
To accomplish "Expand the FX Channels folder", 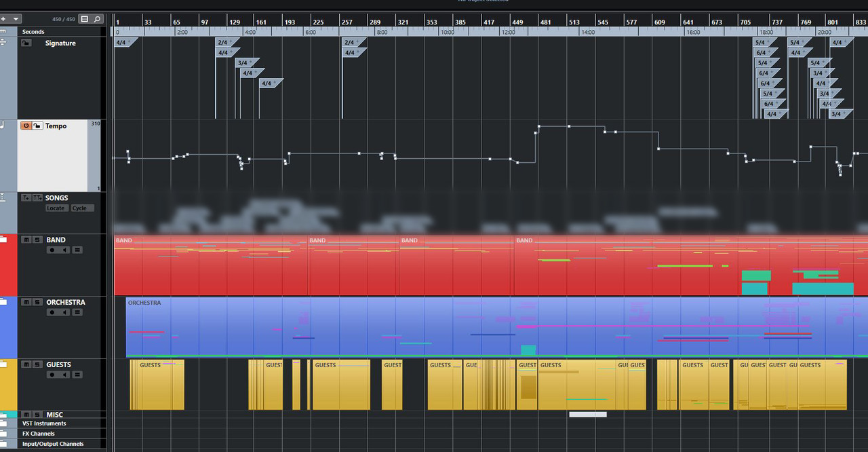I will [x=3, y=433].
